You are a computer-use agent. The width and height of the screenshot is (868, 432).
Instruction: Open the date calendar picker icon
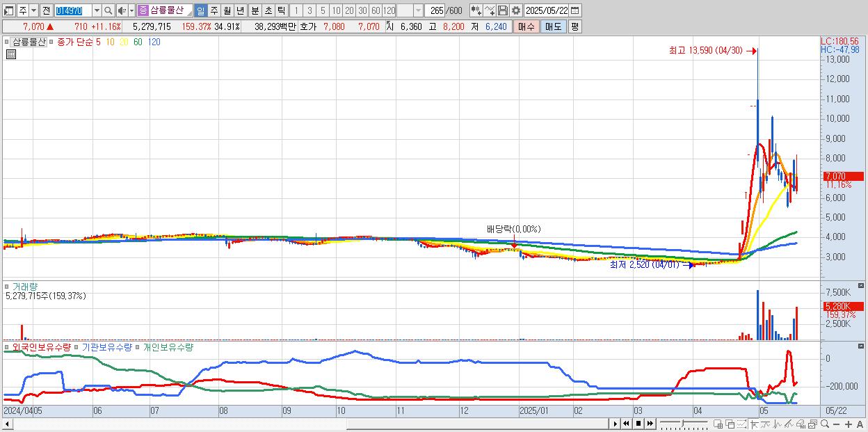(575, 10)
